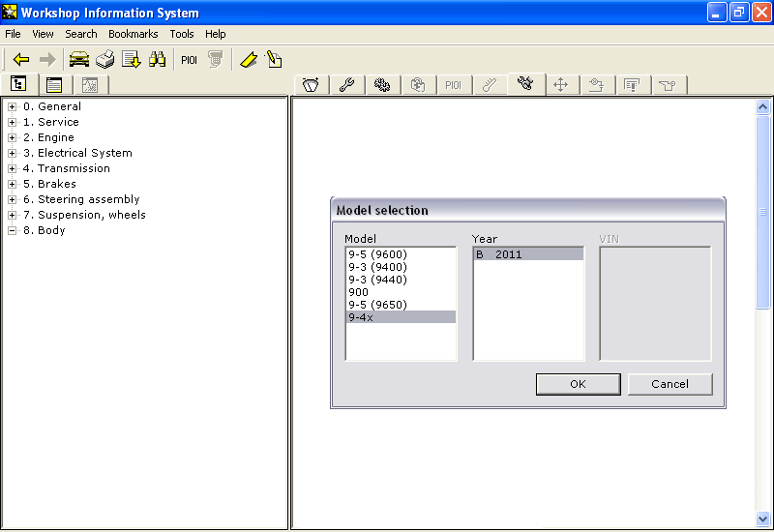Open the File menu
The width and height of the screenshot is (774, 532).
(13, 34)
